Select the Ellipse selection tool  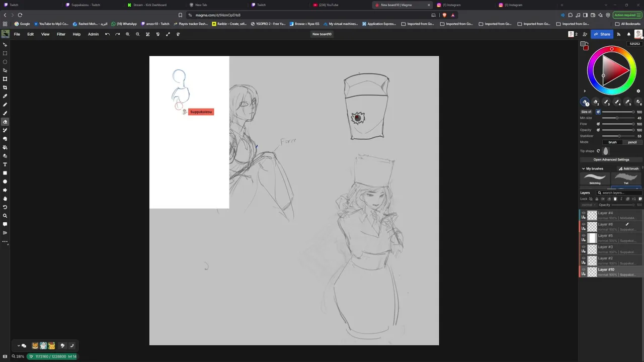[5, 62]
